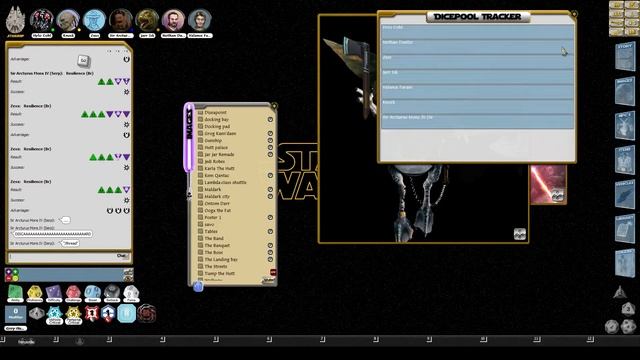The height and width of the screenshot is (360, 640).
Task: Open The Banquet image
Action: [x=217, y=245]
